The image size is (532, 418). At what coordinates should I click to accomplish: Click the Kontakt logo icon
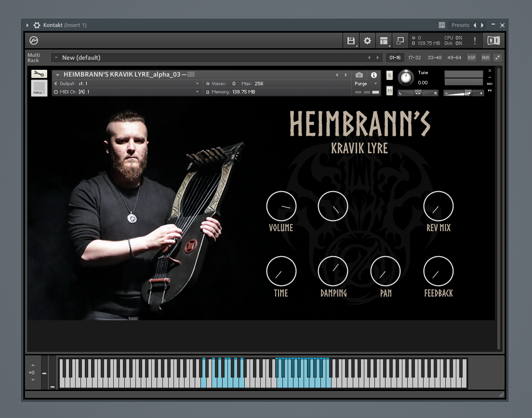pyautogui.click(x=34, y=40)
